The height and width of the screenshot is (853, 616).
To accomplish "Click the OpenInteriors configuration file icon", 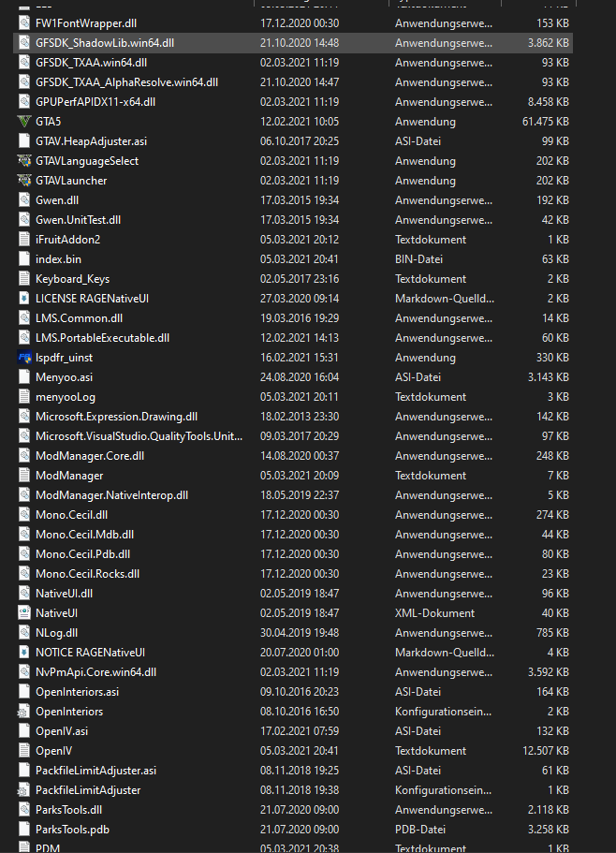I will coord(24,711).
